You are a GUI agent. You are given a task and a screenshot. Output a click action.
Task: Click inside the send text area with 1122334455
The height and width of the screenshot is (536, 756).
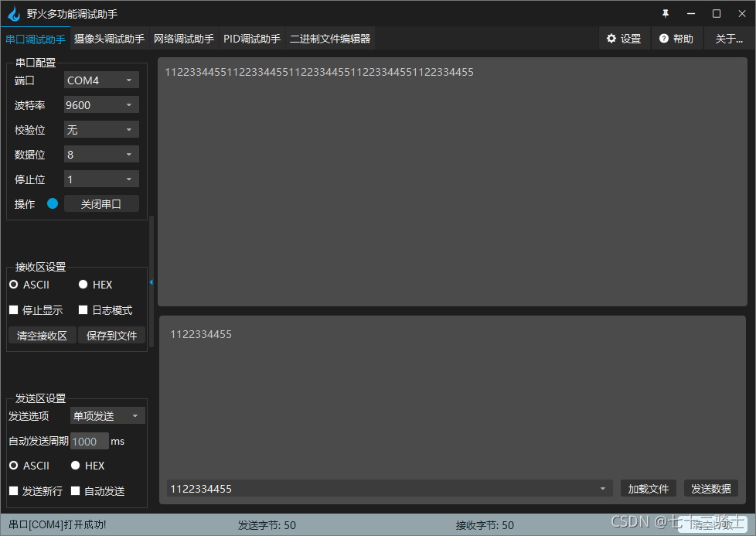[x=452, y=395]
